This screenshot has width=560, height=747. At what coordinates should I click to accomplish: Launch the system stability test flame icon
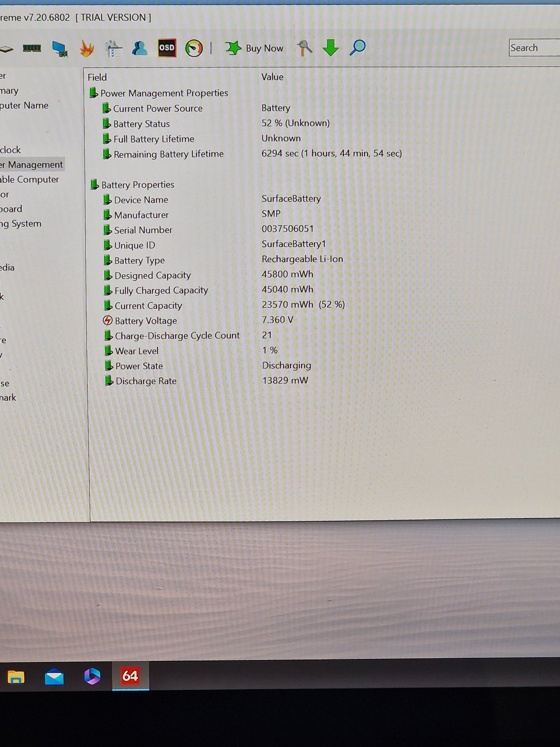pyautogui.click(x=87, y=49)
